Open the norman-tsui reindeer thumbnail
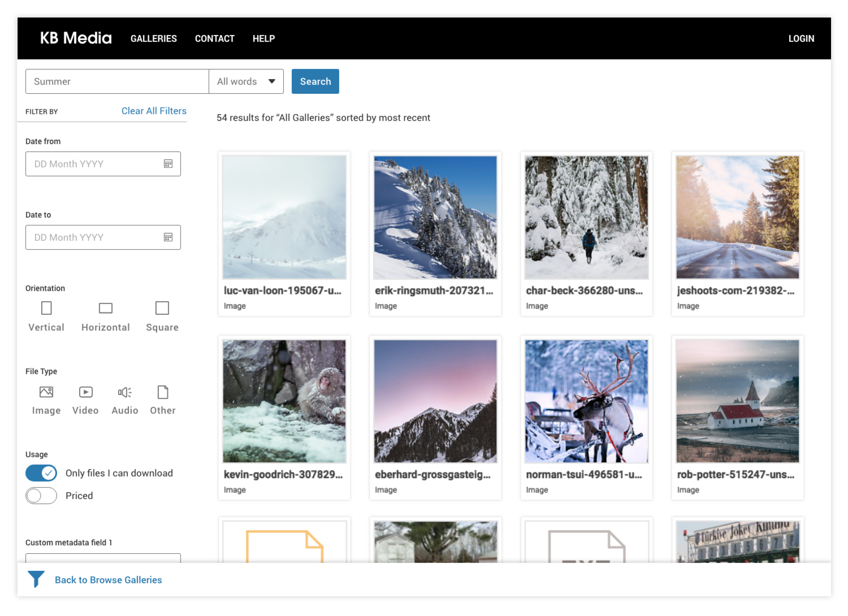Screen dimensions: 848x616 pos(586,402)
